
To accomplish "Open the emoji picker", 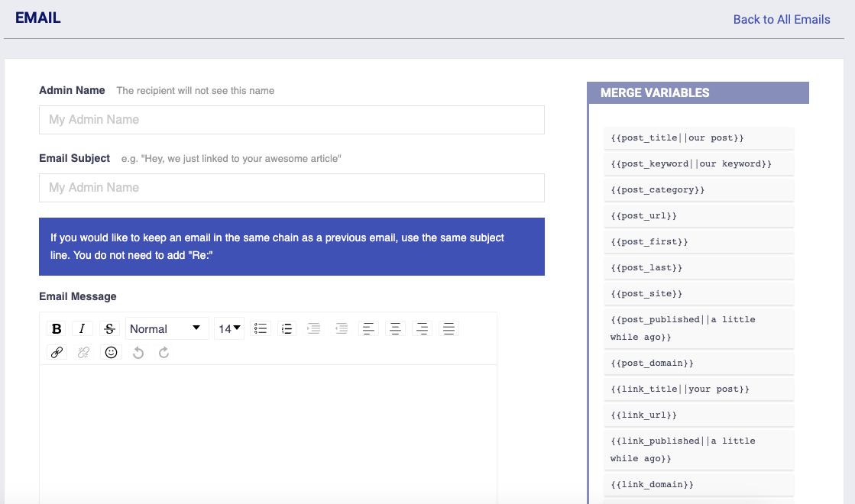I will point(112,353).
